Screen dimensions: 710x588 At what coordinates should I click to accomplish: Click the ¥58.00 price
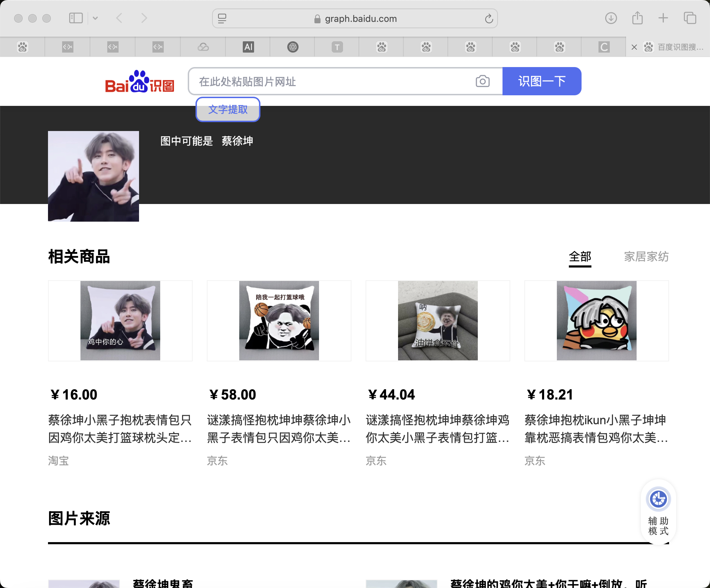233,395
